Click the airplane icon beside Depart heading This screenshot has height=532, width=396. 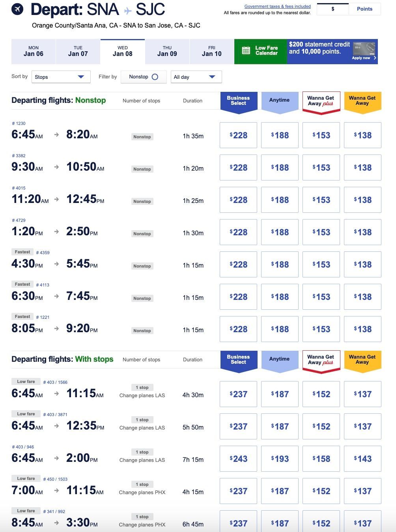[x=17, y=9]
